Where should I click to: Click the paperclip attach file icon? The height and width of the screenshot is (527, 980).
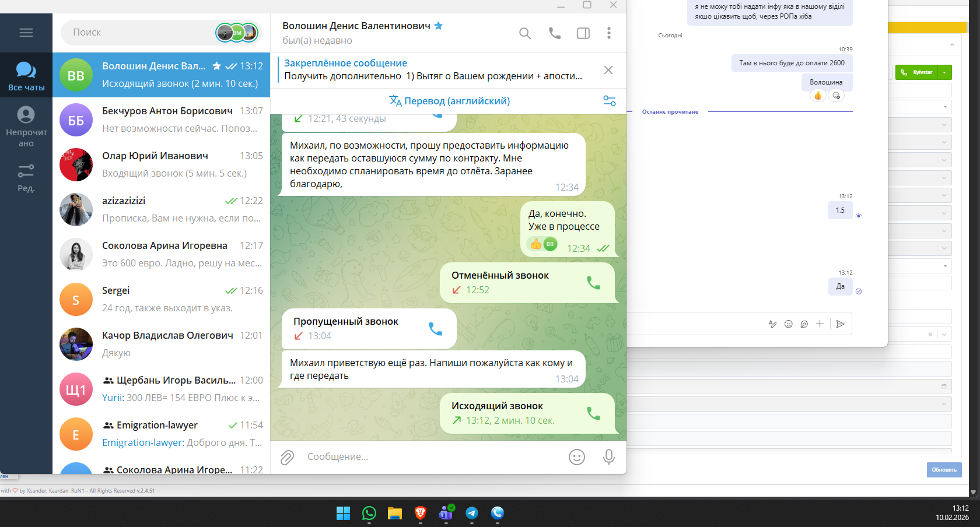pyautogui.click(x=287, y=457)
